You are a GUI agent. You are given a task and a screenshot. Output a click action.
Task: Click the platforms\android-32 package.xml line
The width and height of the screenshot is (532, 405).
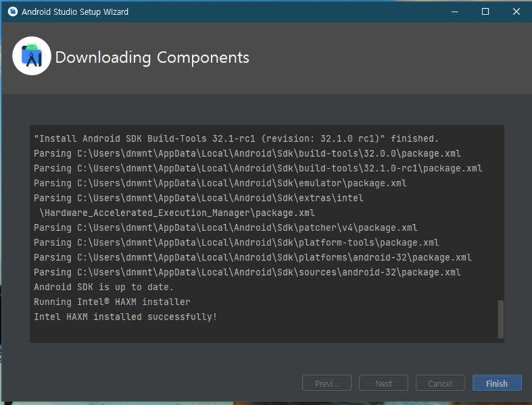(x=253, y=258)
